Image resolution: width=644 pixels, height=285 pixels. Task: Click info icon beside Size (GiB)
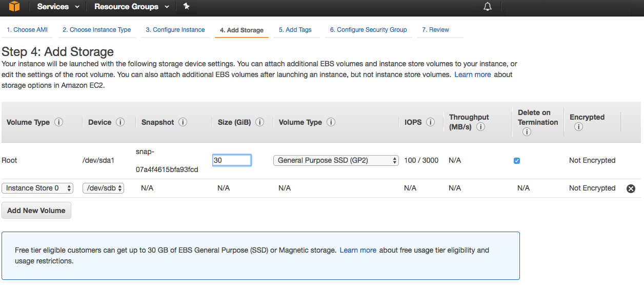[260, 122]
